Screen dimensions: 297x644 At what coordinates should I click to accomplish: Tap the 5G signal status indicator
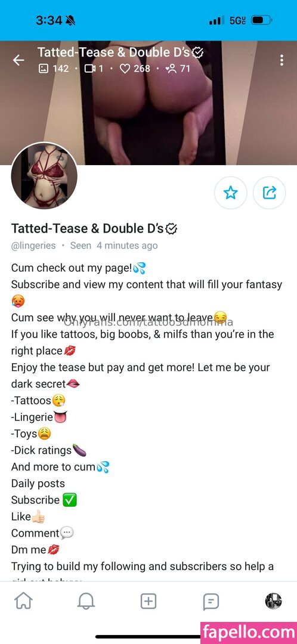tap(238, 20)
